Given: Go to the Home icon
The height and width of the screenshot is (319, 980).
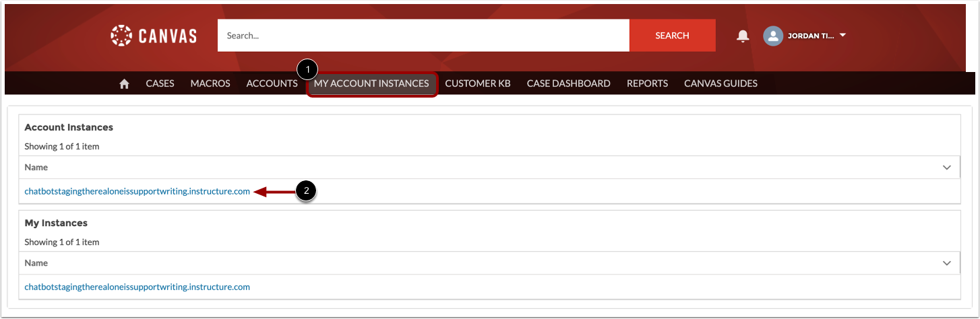Looking at the screenshot, I should [124, 83].
